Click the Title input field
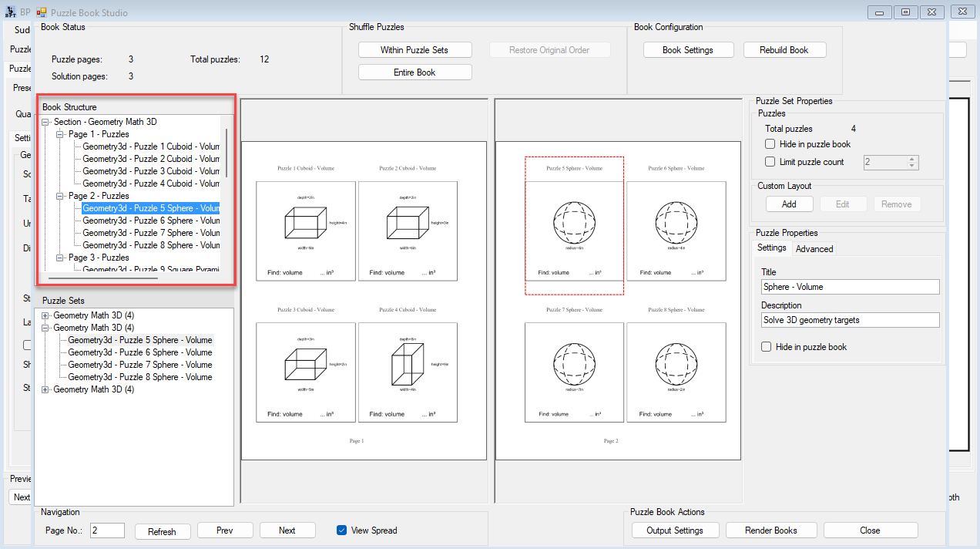The width and height of the screenshot is (980, 549). (x=850, y=287)
